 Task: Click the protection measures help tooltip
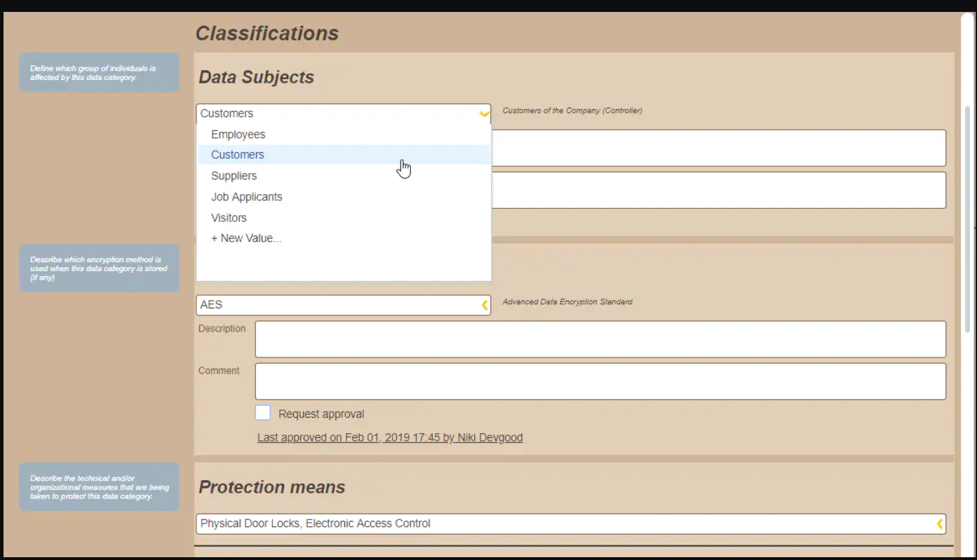[x=99, y=486]
